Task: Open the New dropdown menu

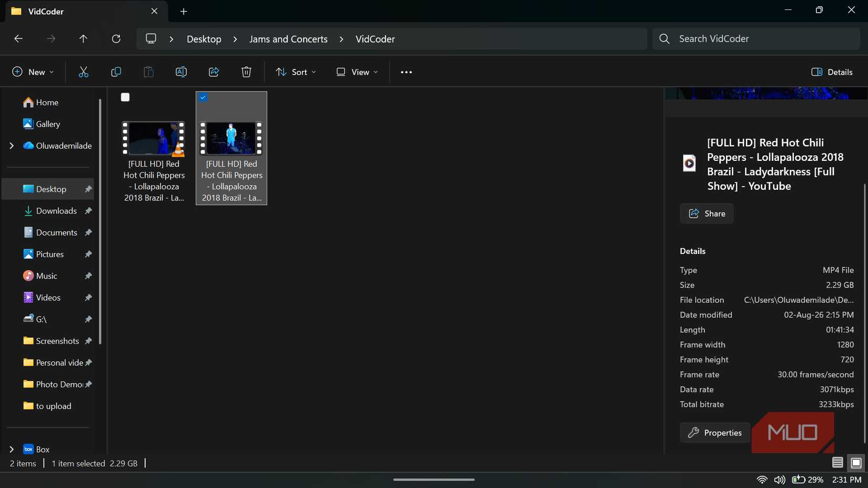Action: (x=33, y=72)
